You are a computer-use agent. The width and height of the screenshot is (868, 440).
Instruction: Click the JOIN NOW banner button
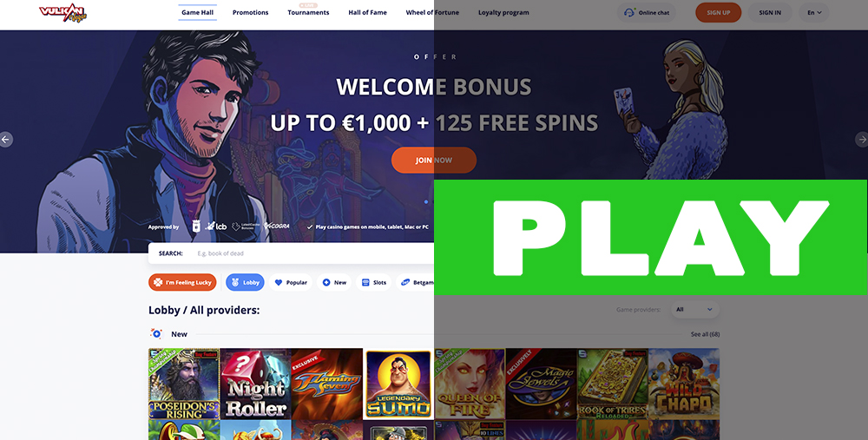point(433,160)
